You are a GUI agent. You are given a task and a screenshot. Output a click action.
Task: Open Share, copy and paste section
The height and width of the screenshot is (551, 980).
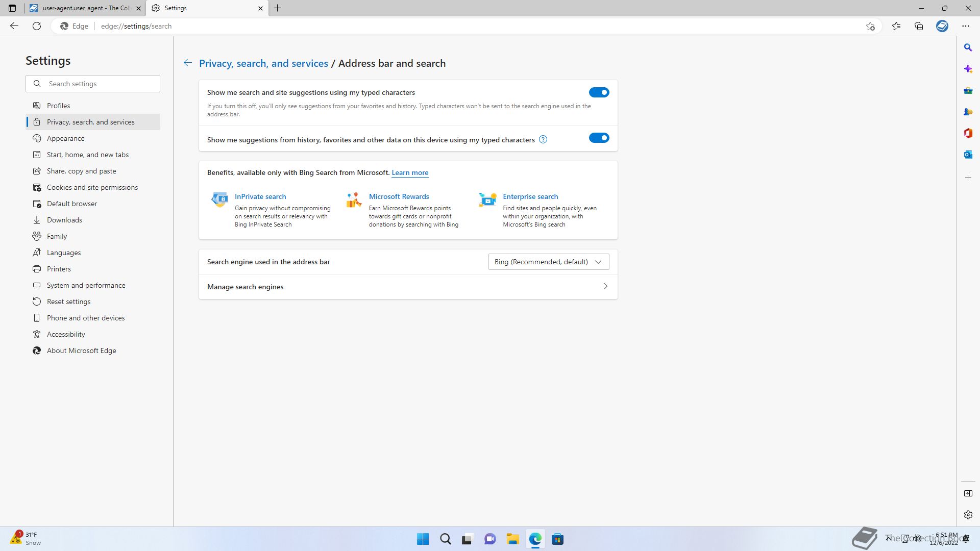tap(93, 171)
